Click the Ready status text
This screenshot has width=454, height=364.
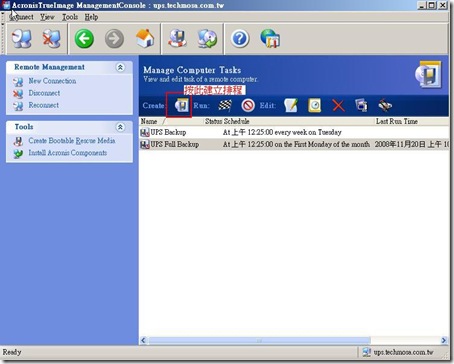12,352
